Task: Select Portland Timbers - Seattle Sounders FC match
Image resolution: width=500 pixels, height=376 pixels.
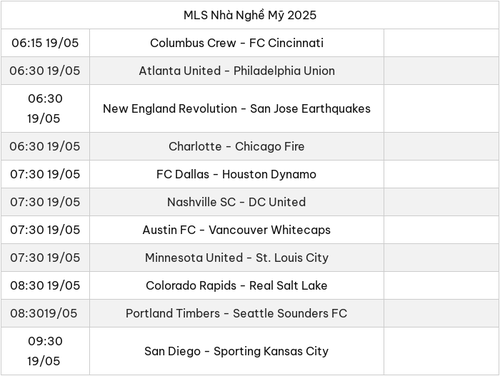Action: click(236, 313)
